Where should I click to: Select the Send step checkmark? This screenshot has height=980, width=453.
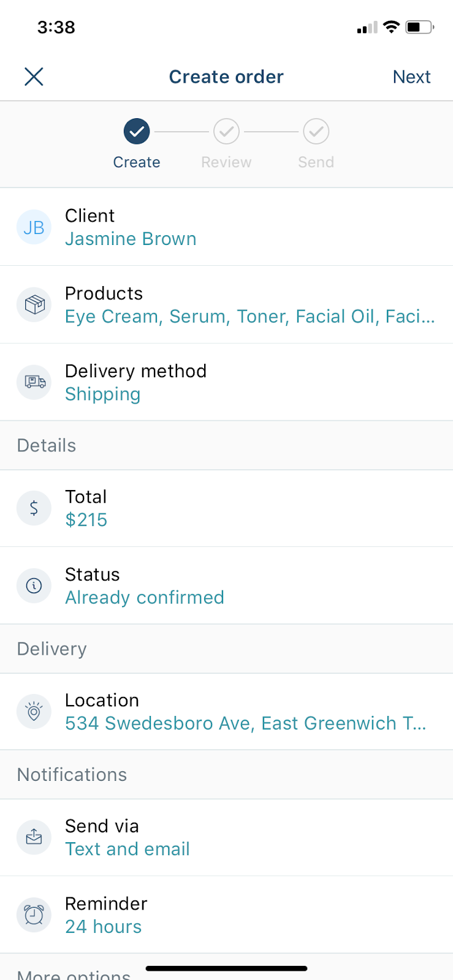tap(316, 131)
